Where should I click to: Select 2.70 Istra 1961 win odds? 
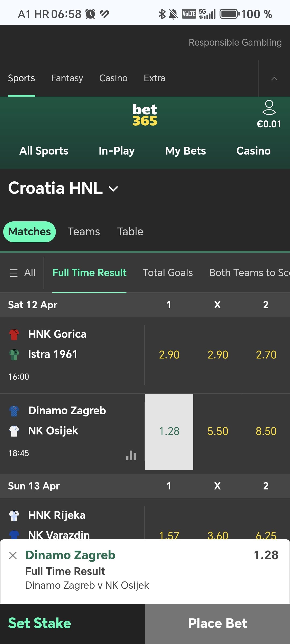(x=266, y=355)
